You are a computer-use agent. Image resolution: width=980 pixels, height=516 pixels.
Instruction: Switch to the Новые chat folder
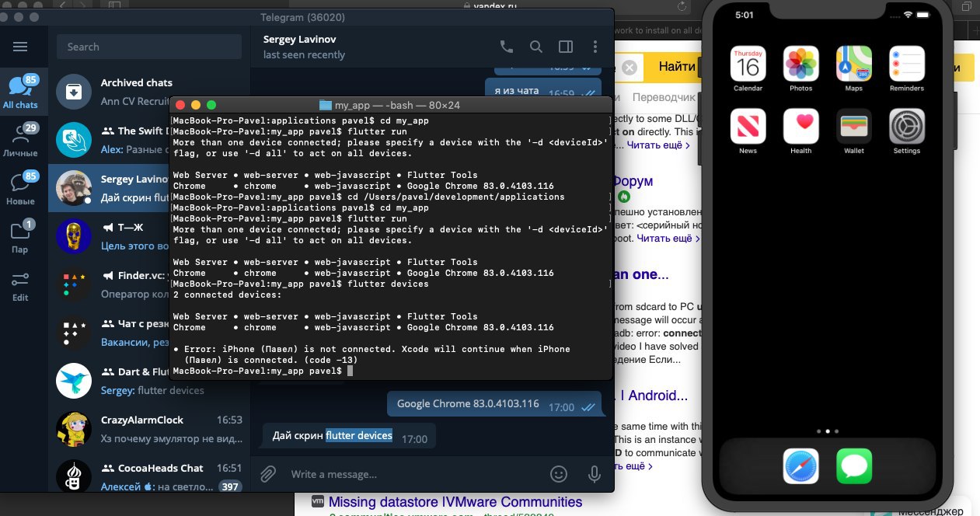[21, 189]
